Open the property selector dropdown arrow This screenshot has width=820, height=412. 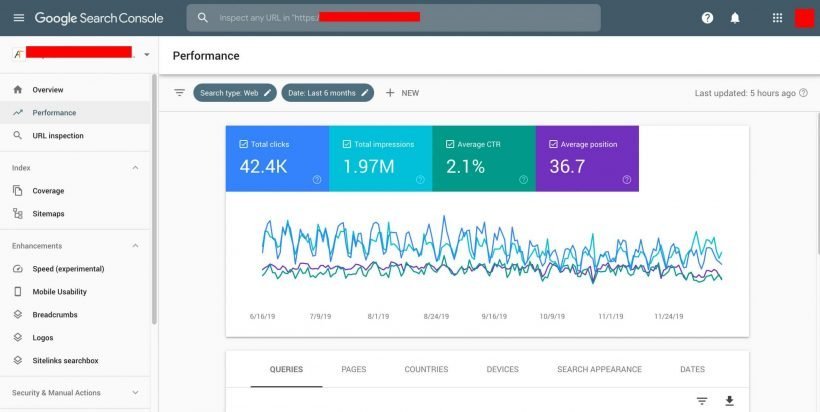tap(146, 54)
